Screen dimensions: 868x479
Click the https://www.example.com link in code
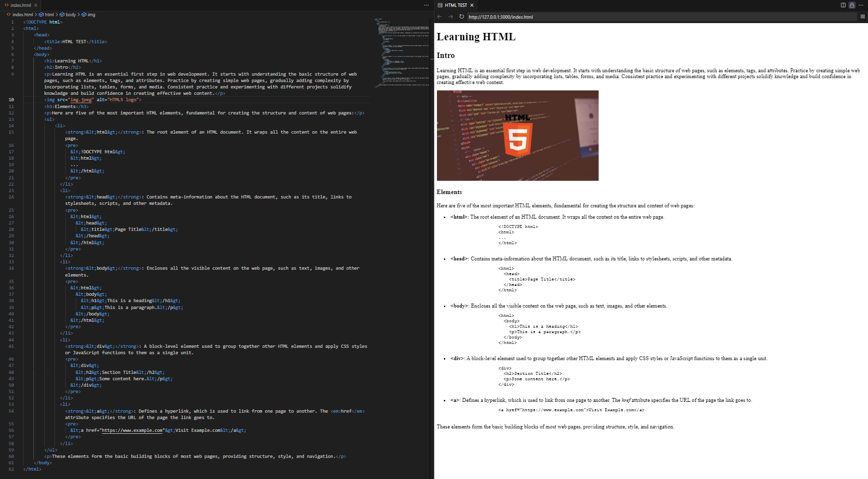pyautogui.click(x=132, y=430)
